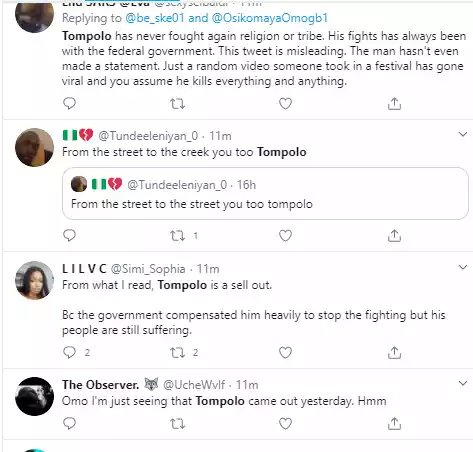Open the quoted tweet 'From the street to the street'
Screen dimensions: 473x452
coord(265,193)
